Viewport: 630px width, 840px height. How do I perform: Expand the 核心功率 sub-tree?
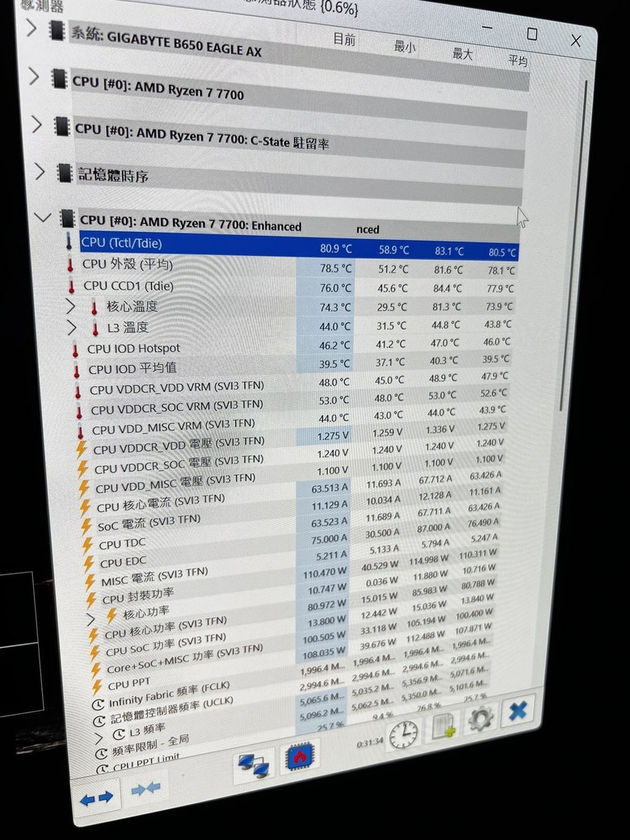pos(91,620)
